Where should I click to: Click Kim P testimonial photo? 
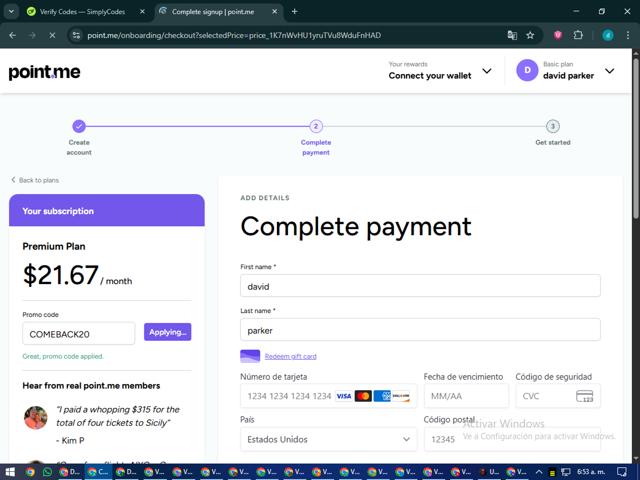coord(36,418)
